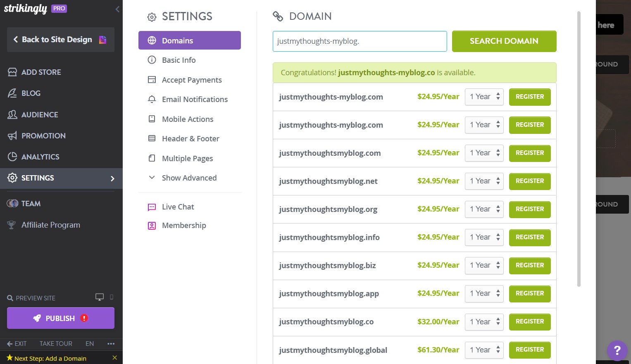Click the desktop monitor preview icon
This screenshot has height=364, width=631.
coord(99,297)
